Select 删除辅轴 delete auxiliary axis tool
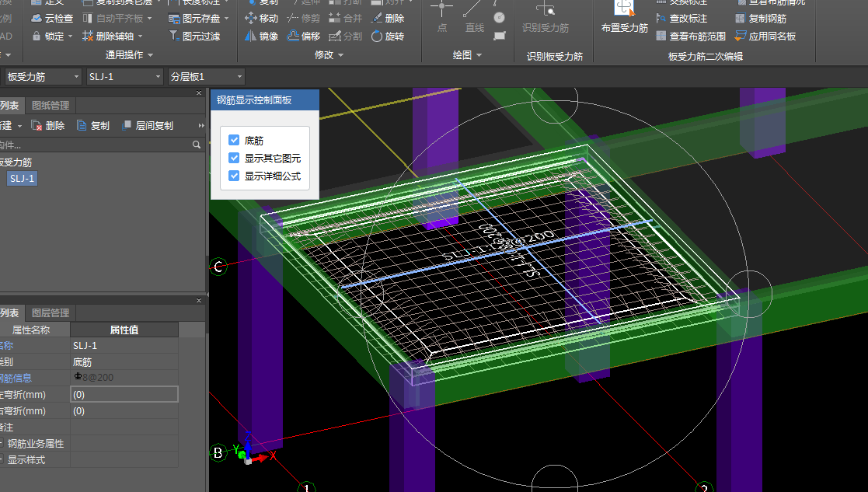This screenshot has height=492, width=868. pyautogui.click(x=108, y=36)
